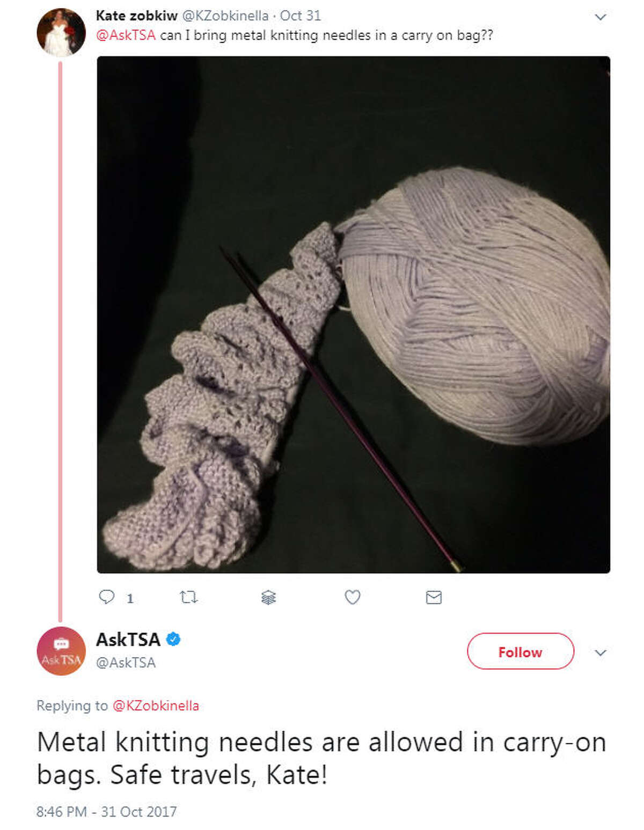Image resolution: width=644 pixels, height=830 pixels.
Task: Click the Oct 31 tweet date
Action: tap(301, 16)
